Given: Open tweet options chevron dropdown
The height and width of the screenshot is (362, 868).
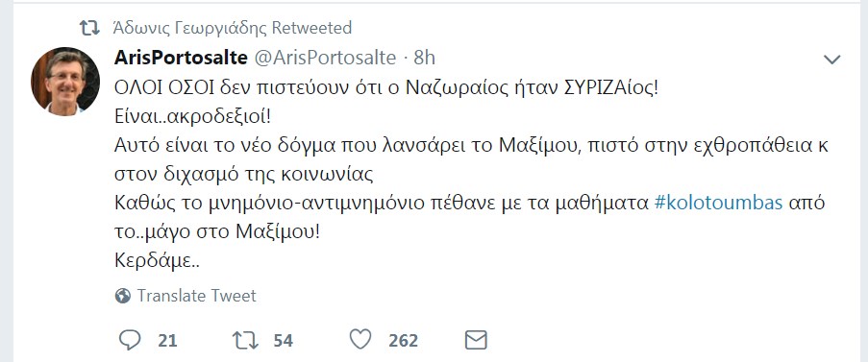Looking at the screenshot, I should (x=832, y=60).
